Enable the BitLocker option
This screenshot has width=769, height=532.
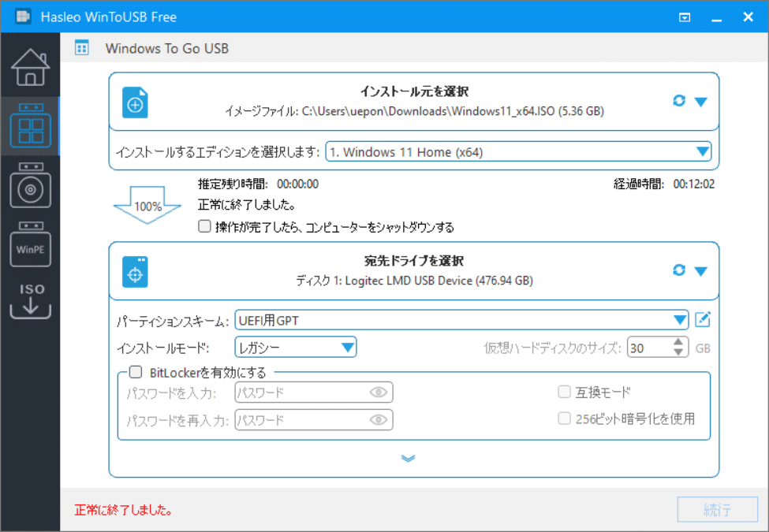point(135,372)
